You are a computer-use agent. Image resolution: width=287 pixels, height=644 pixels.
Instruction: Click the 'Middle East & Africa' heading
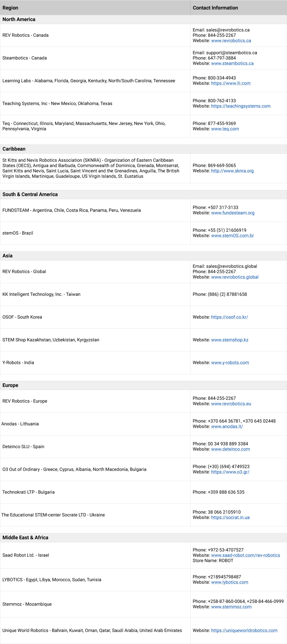pyautogui.click(x=25, y=538)
